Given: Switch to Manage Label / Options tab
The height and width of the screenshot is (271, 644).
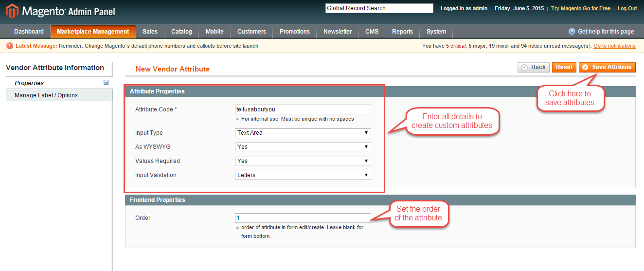Looking at the screenshot, I should [59, 95].
